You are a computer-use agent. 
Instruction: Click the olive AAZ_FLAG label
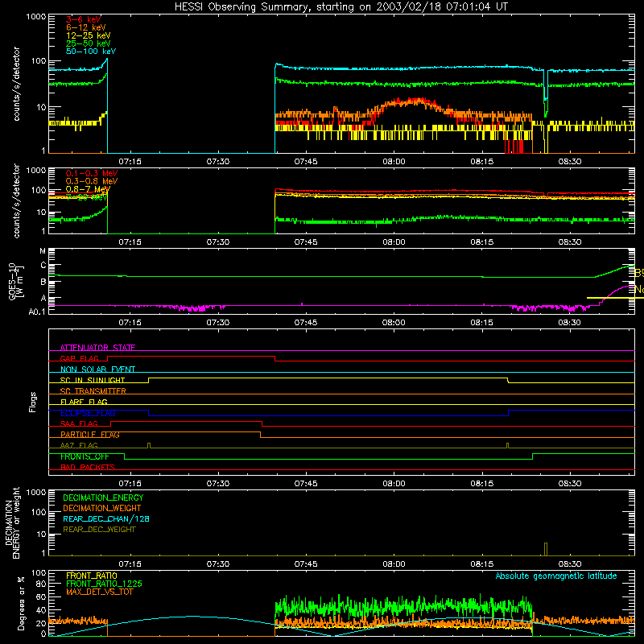coord(79,445)
